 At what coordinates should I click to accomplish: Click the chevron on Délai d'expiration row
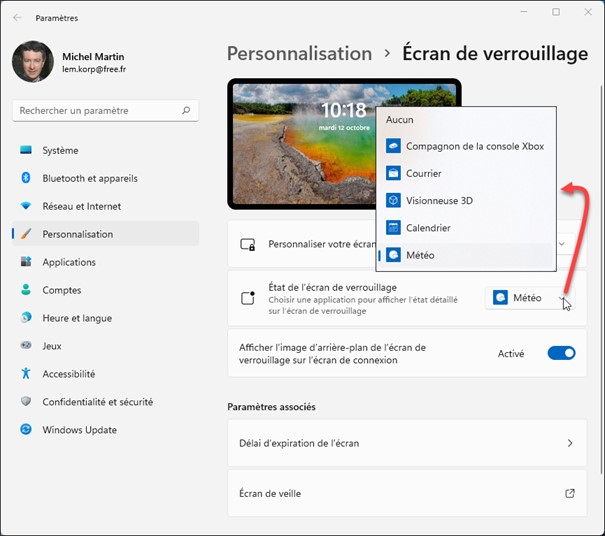[570, 443]
